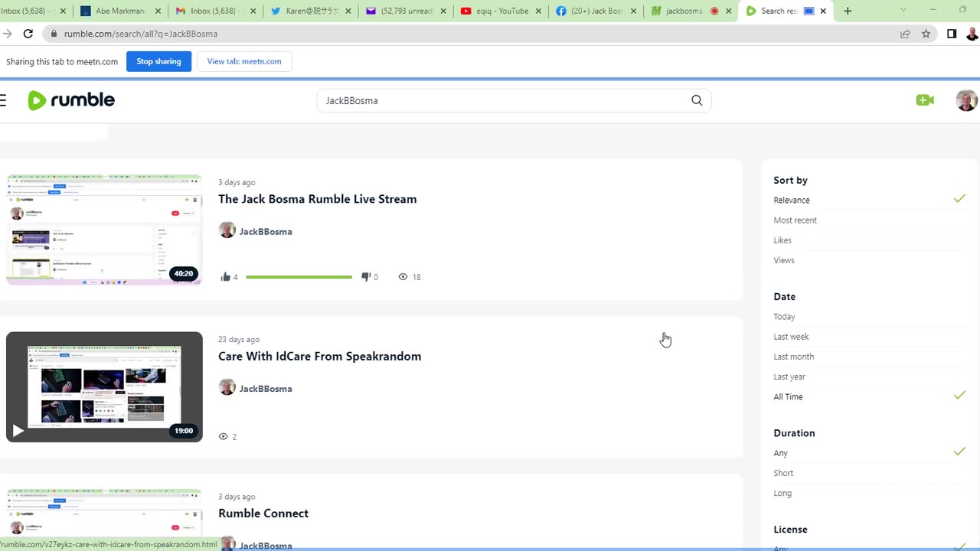The image size is (980, 551).
Task: Filter date to All Time
Action: (788, 396)
